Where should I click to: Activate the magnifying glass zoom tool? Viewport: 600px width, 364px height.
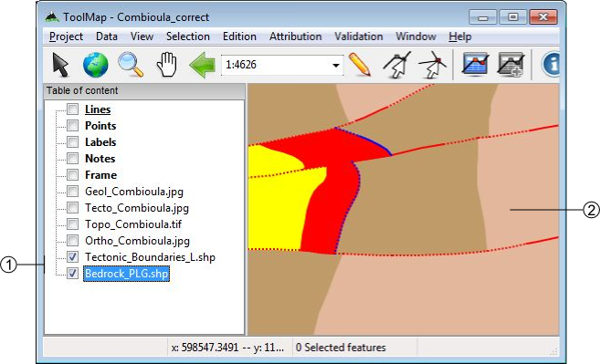click(x=131, y=64)
